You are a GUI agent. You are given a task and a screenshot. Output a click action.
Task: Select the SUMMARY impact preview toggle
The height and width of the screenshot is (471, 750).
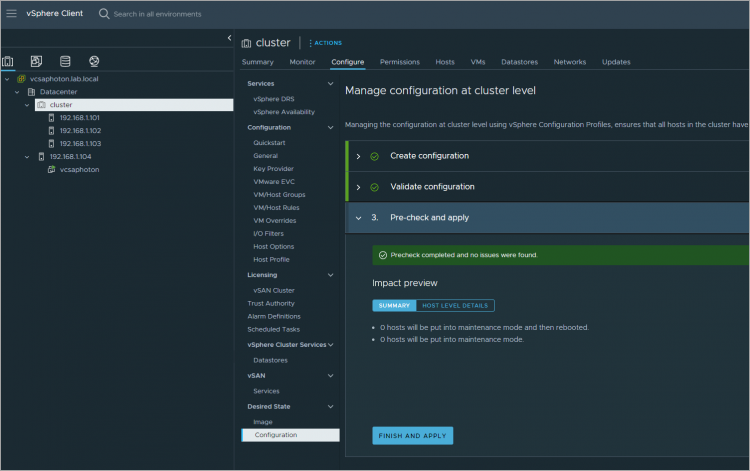394,306
